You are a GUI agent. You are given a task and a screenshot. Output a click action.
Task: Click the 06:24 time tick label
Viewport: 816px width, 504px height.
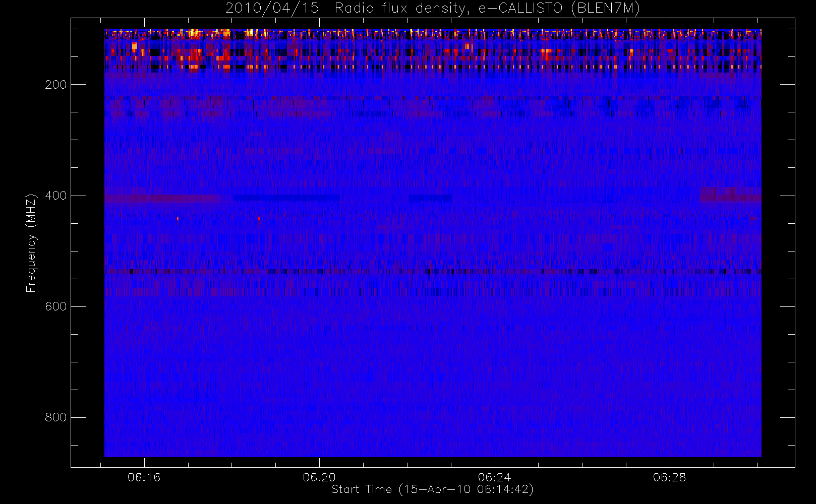[x=495, y=477]
